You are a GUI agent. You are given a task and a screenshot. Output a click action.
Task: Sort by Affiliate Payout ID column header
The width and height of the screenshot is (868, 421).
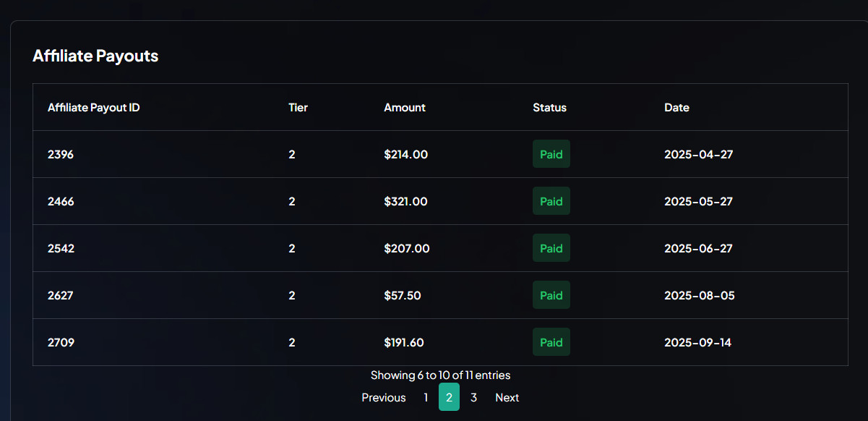94,107
